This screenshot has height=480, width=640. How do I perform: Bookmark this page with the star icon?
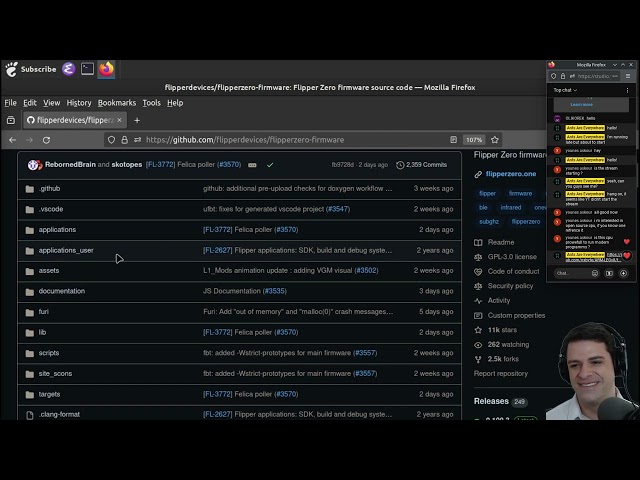click(x=494, y=140)
